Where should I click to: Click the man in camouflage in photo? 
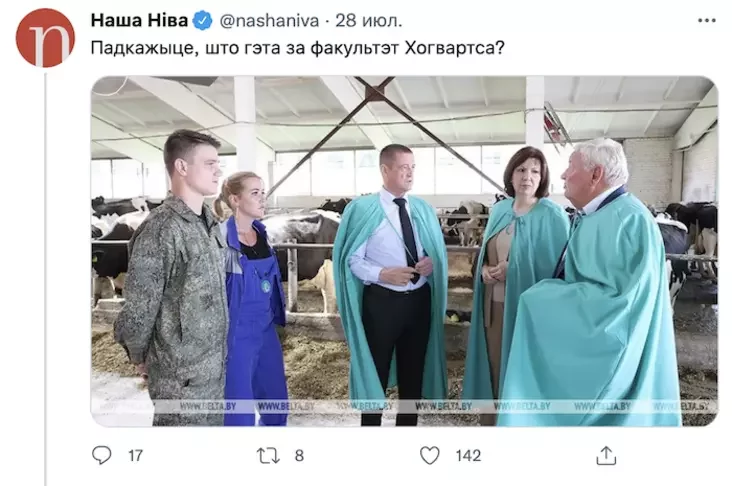173,278
